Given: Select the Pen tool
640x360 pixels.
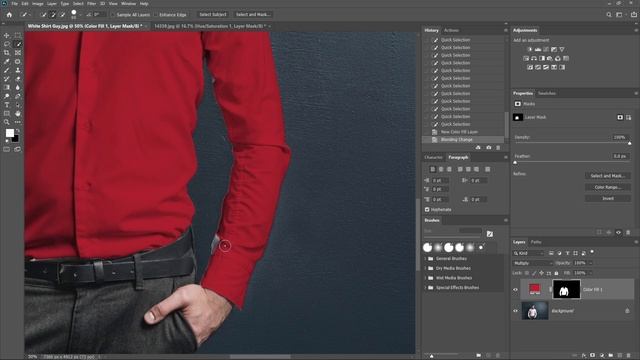Looking at the screenshot, I should [18, 96].
